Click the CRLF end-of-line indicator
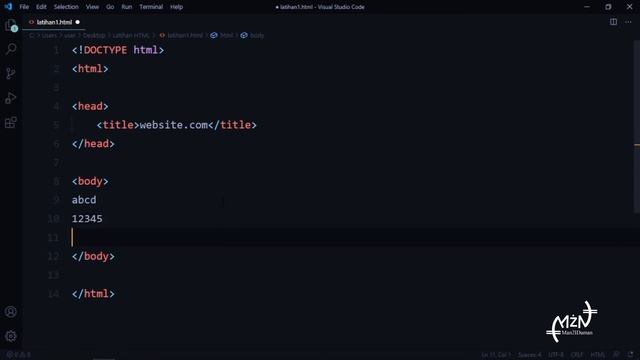This screenshot has width=640, height=360. (577, 355)
